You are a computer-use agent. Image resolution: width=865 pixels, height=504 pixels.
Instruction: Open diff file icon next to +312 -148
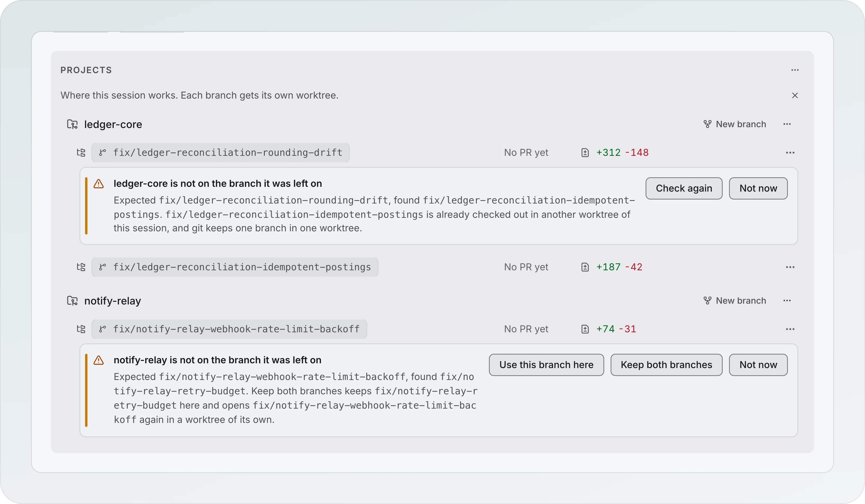585,152
